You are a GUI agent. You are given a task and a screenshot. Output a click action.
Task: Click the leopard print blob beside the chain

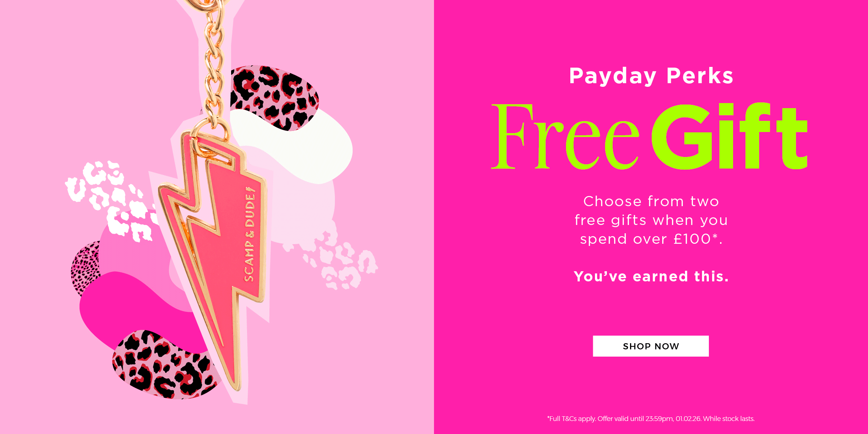coord(275,98)
